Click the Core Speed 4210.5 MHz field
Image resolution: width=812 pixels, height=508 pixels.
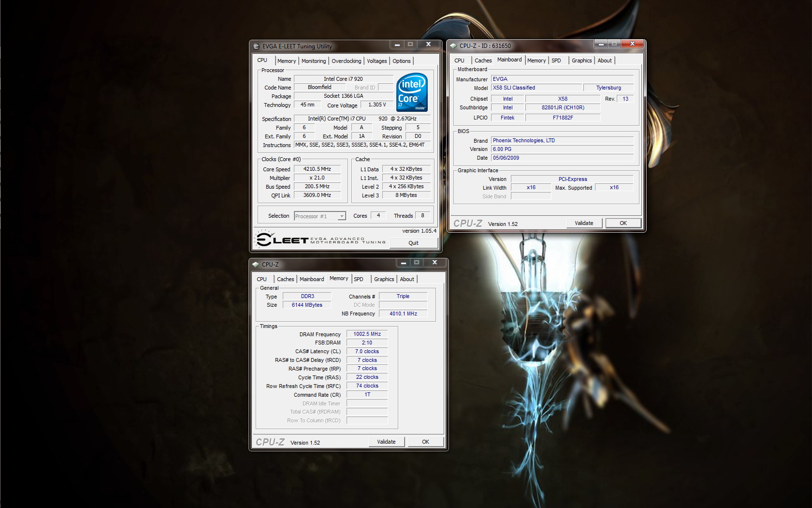point(317,169)
